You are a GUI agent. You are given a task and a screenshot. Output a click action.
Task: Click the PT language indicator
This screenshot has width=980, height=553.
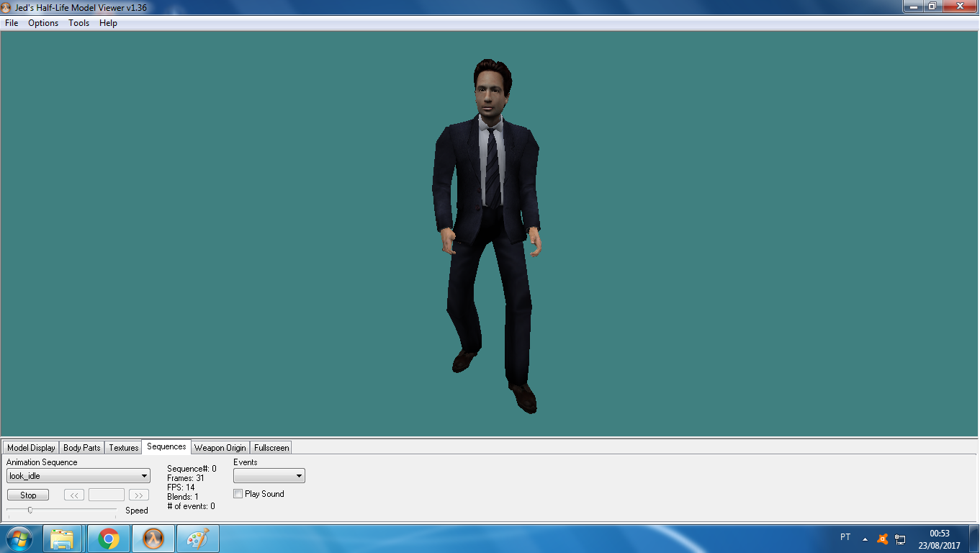click(x=845, y=537)
